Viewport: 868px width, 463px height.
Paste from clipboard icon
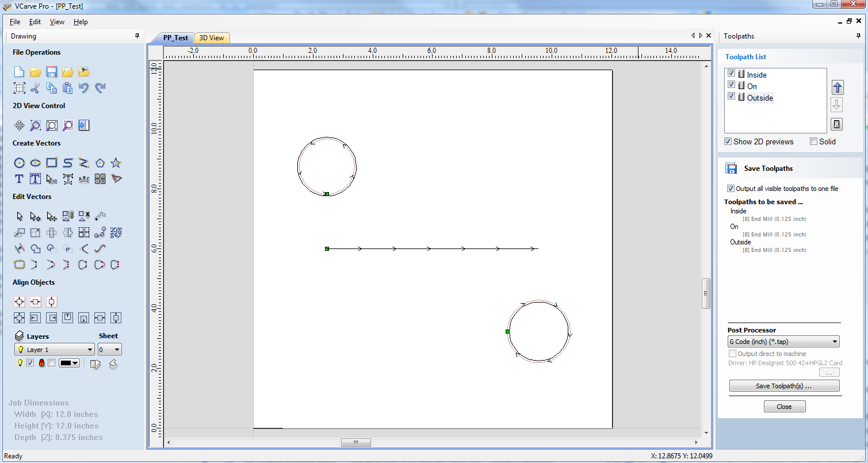[67, 88]
